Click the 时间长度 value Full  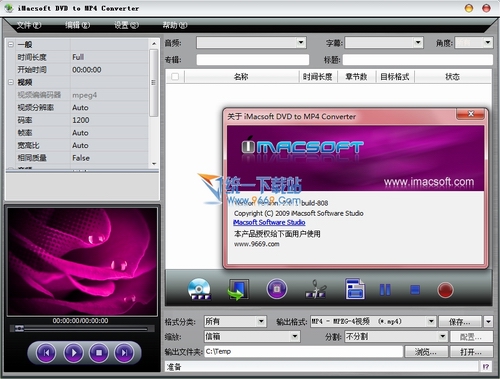tap(78, 57)
